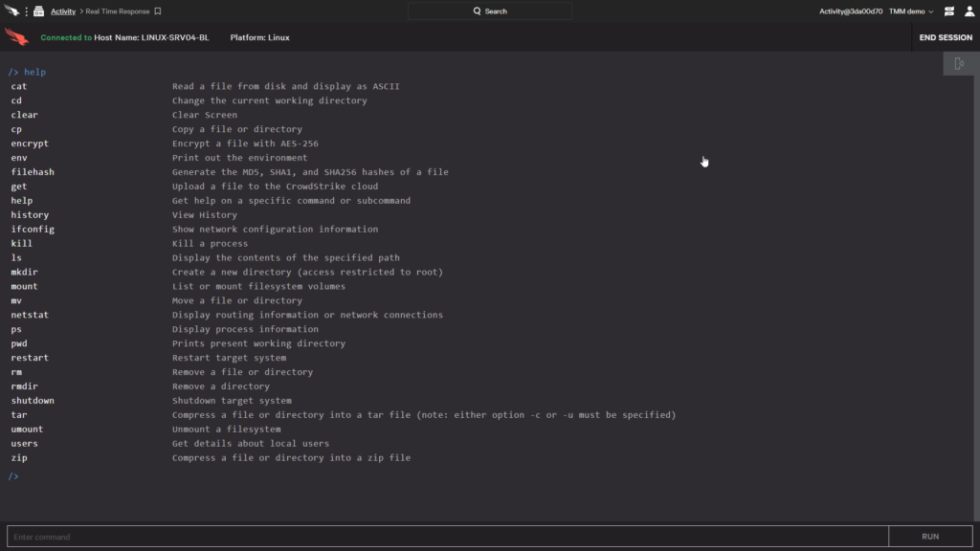Image resolution: width=980 pixels, height=551 pixels.
Task: End the current session
Action: [946, 37]
